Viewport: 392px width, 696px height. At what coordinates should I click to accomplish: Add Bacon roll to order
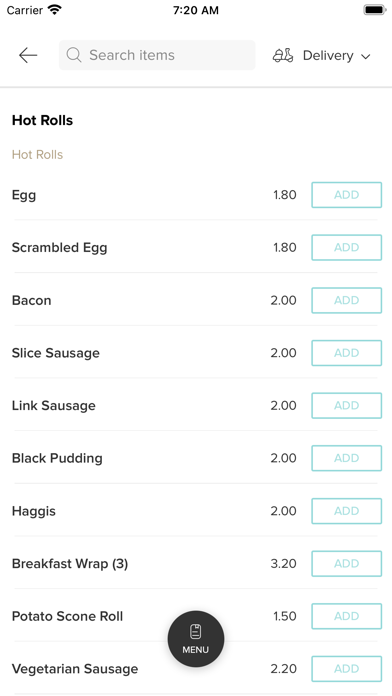[347, 301]
